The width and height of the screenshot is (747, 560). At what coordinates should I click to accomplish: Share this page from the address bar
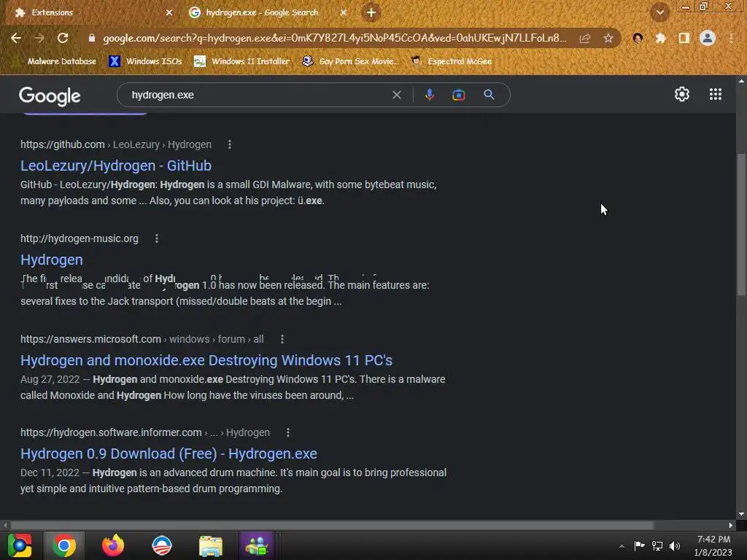(x=584, y=38)
